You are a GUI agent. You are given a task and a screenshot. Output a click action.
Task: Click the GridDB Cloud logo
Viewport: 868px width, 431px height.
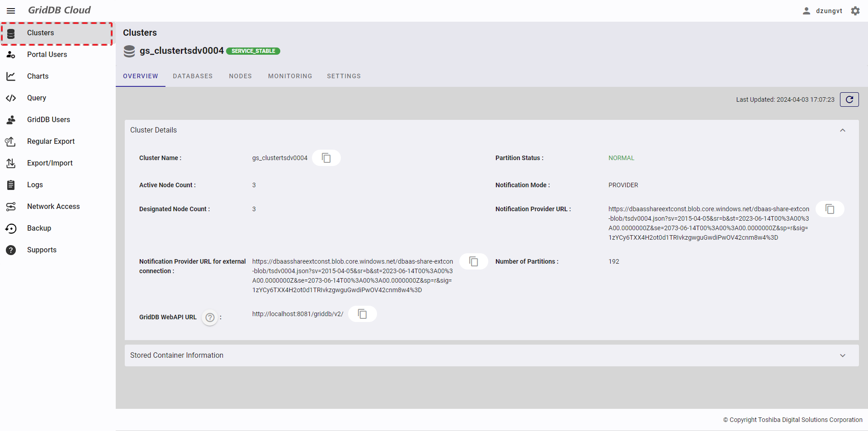pyautogui.click(x=59, y=10)
